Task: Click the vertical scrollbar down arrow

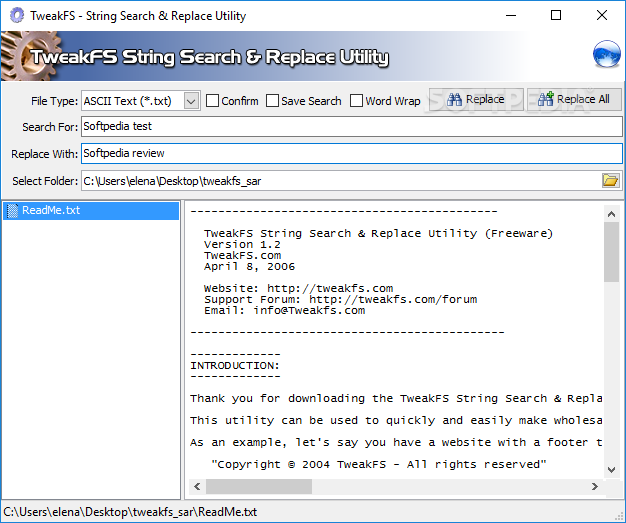Action: (x=611, y=470)
